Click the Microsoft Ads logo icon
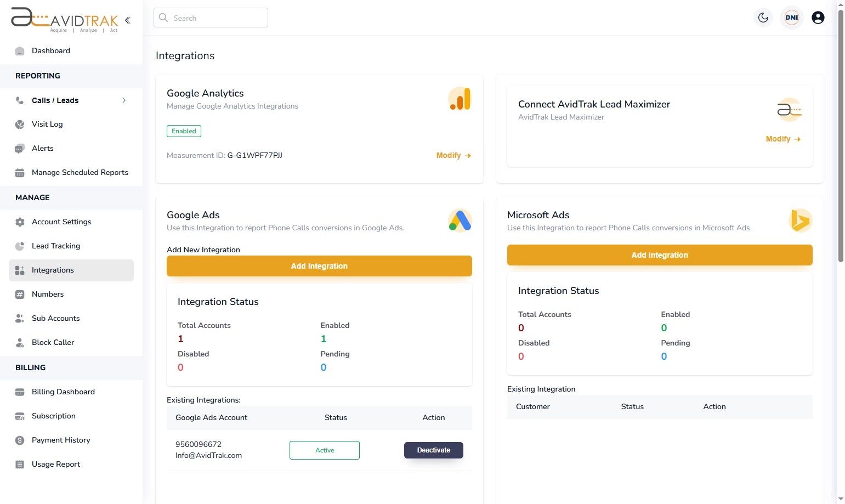845x504 pixels. pos(800,220)
